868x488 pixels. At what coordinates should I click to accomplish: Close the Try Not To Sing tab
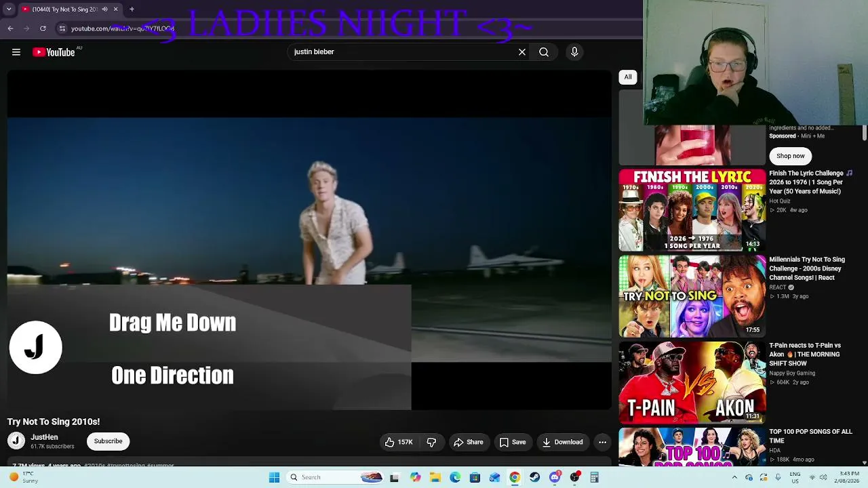pos(115,9)
